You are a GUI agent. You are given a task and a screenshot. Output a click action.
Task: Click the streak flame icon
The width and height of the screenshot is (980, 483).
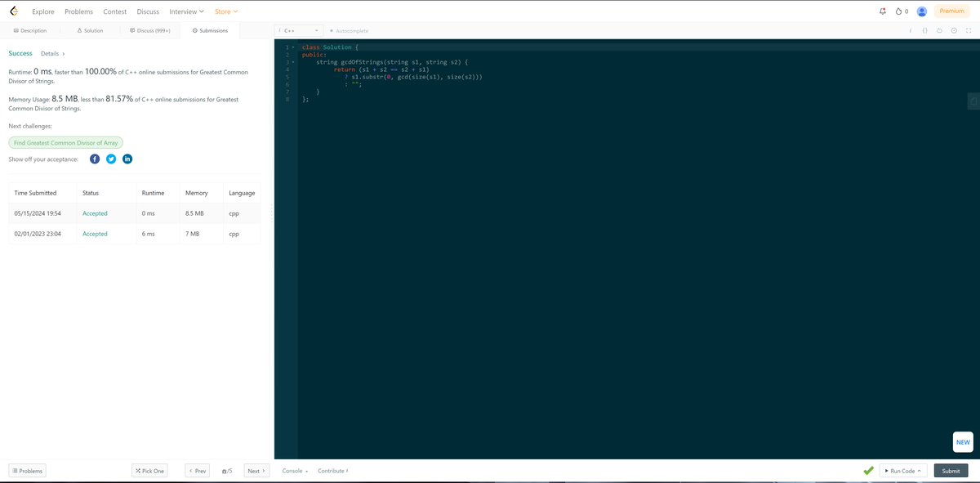[x=898, y=11]
